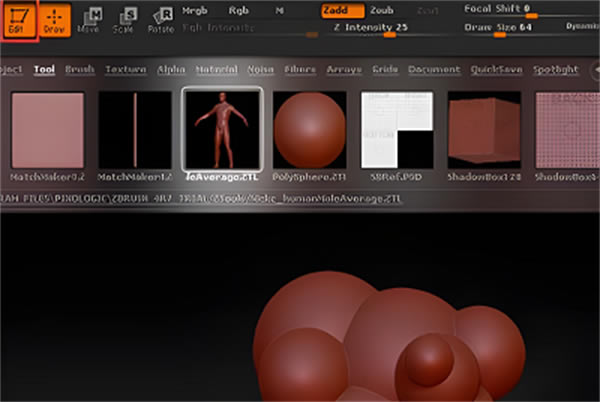The height and width of the screenshot is (402, 600).
Task: Select the PolySphere.ZTL thumbnail
Action: [x=310, y=130]
